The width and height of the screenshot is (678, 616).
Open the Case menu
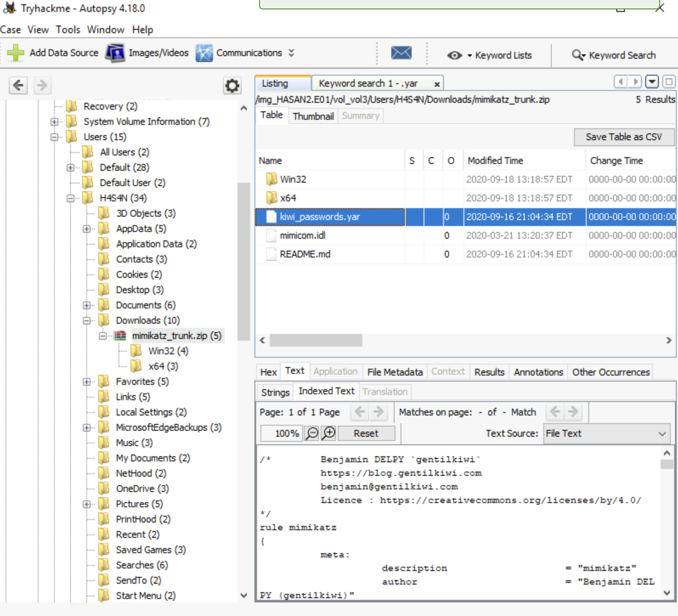11,30
